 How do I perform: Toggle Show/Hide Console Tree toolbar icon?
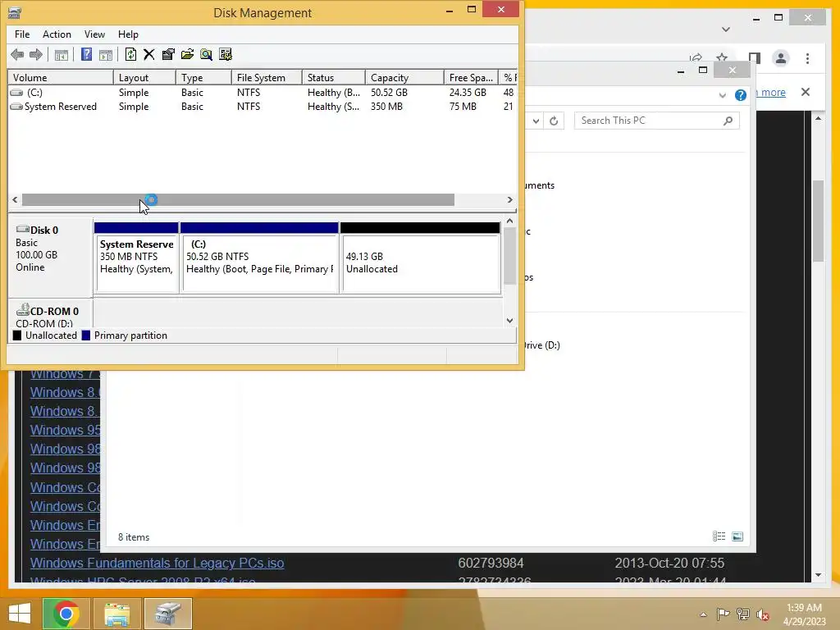[x=61, y=55]
